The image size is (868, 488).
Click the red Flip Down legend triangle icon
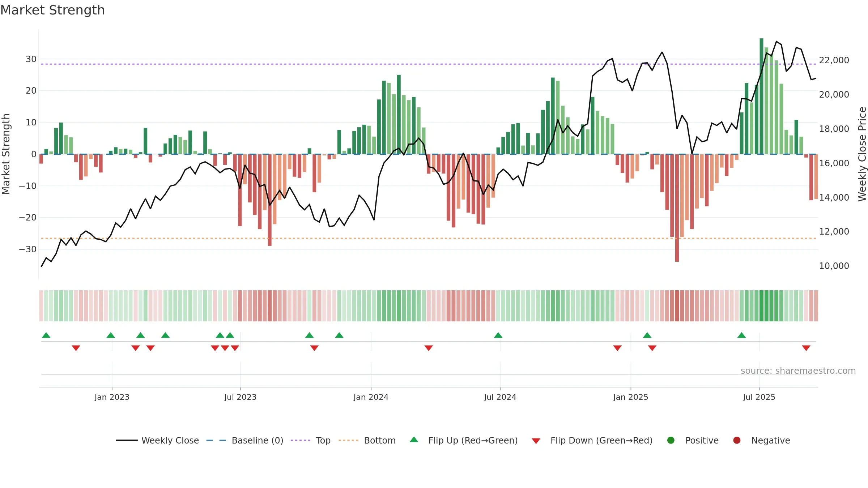[536, 441]
